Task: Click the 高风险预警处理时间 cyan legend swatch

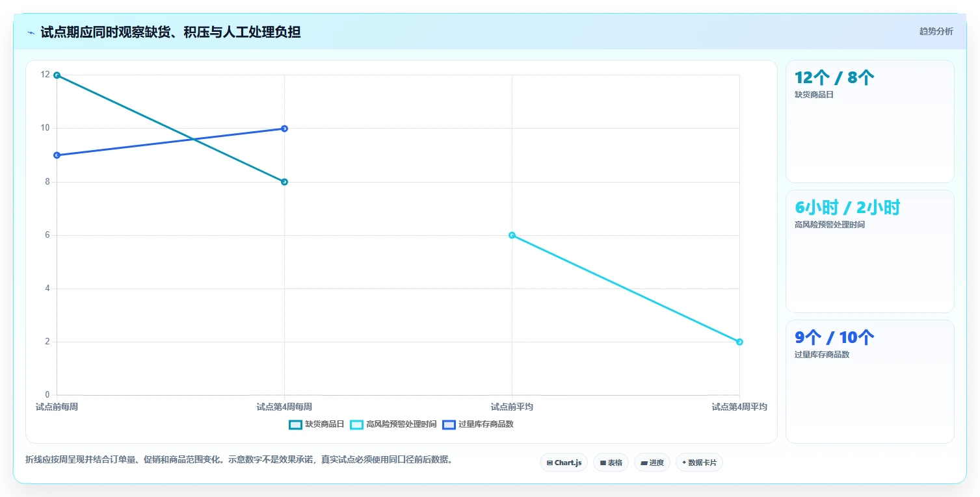Action: [357, 424]
